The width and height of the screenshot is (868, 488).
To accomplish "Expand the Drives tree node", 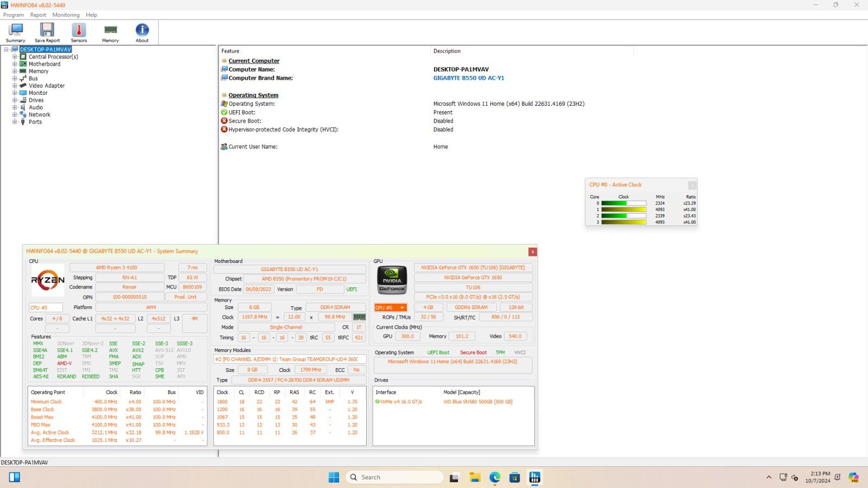I will 15,100.
